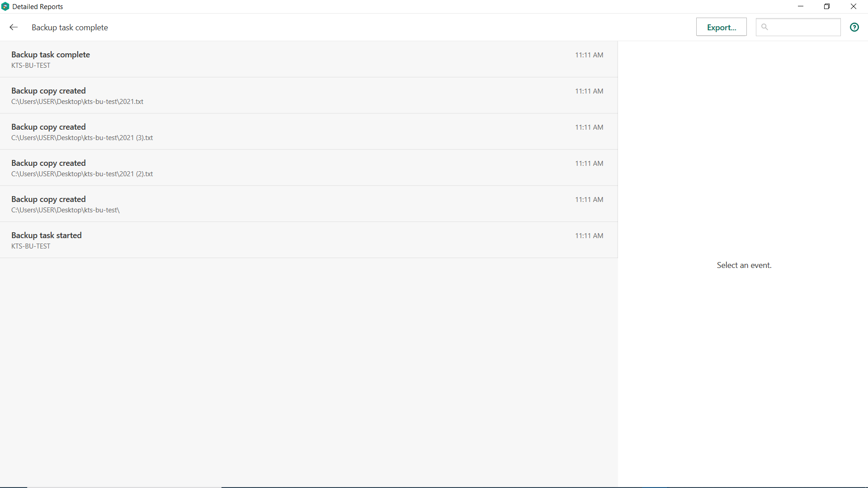868x488 pixels.
Task: Click the Kaspersky logo in title bar
Action: pos(5,7)
